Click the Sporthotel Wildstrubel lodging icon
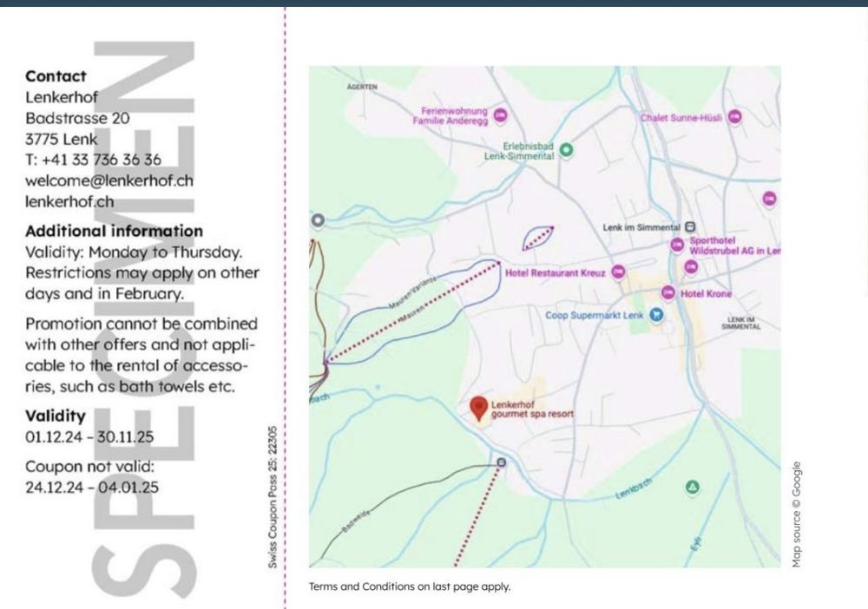 tap(677, 246)
